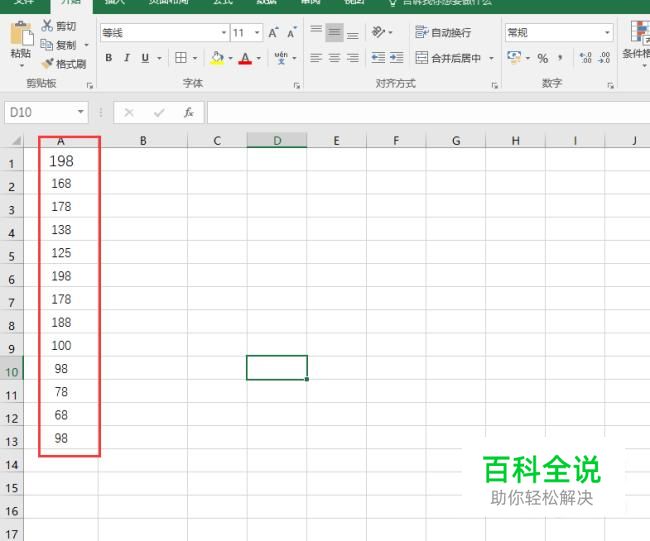Apply the yellow fill color
This screenshot has height=541, width=650.
coord(217,58)
